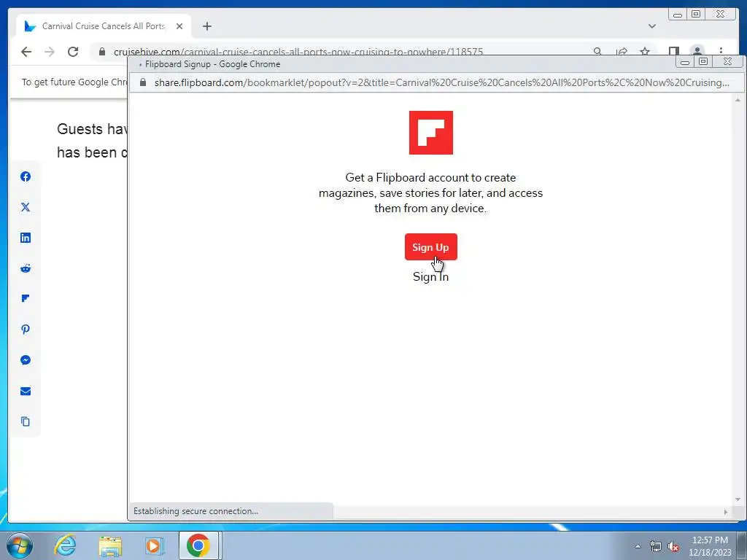Pin article using Pinterest icon
Screen dimensions: 747x560
pyautogui.click(x=26, y=330)
